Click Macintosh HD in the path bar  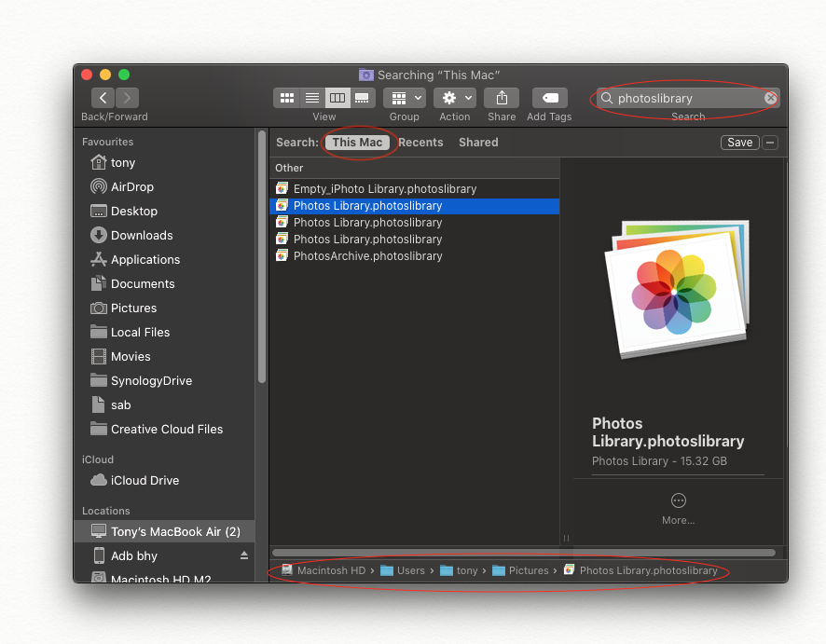[x=324, y=570]
